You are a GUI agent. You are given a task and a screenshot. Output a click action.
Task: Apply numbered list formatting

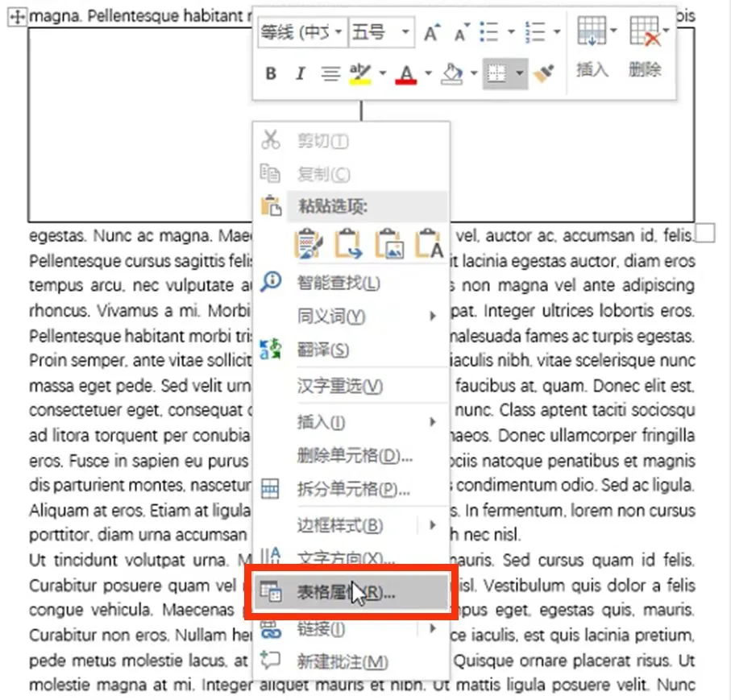tap(535, 32)
